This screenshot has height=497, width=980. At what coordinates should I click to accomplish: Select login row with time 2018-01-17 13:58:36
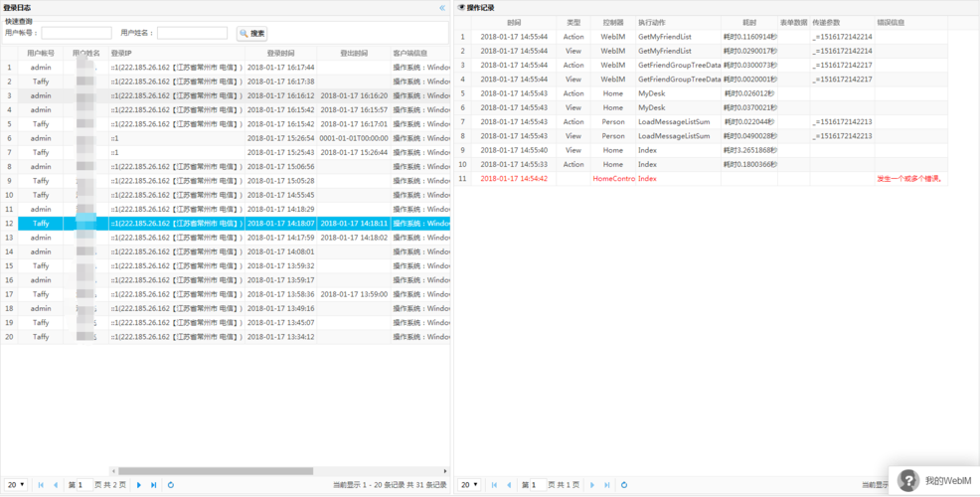225,294
